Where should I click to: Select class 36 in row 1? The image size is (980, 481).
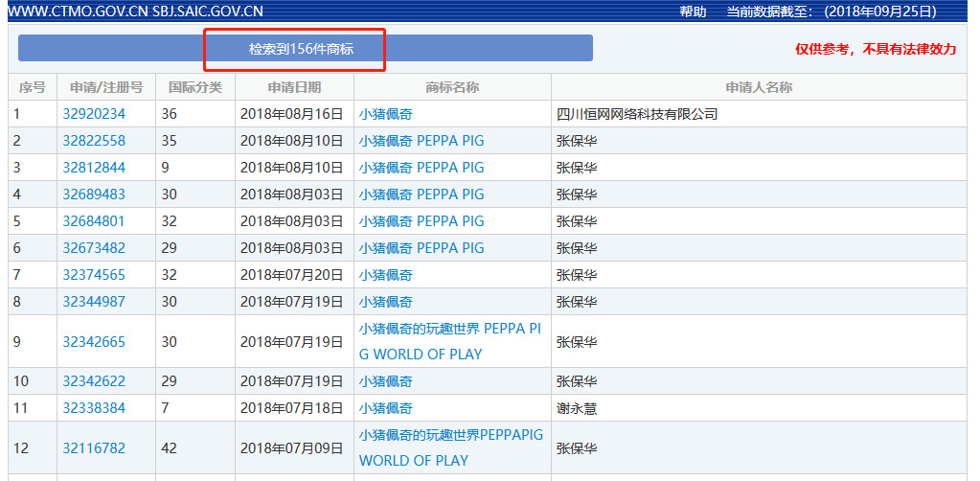(x=169, y=114)
